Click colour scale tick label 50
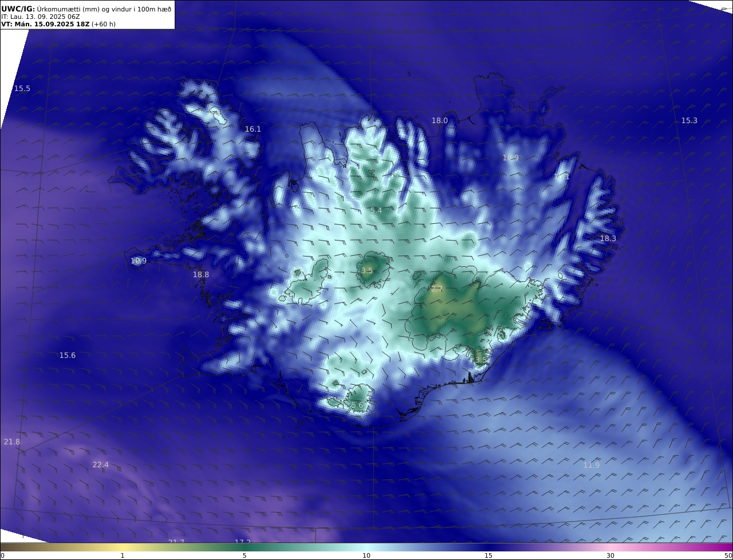The height and width of the screenshot is (560, 733). pos(728,556)
